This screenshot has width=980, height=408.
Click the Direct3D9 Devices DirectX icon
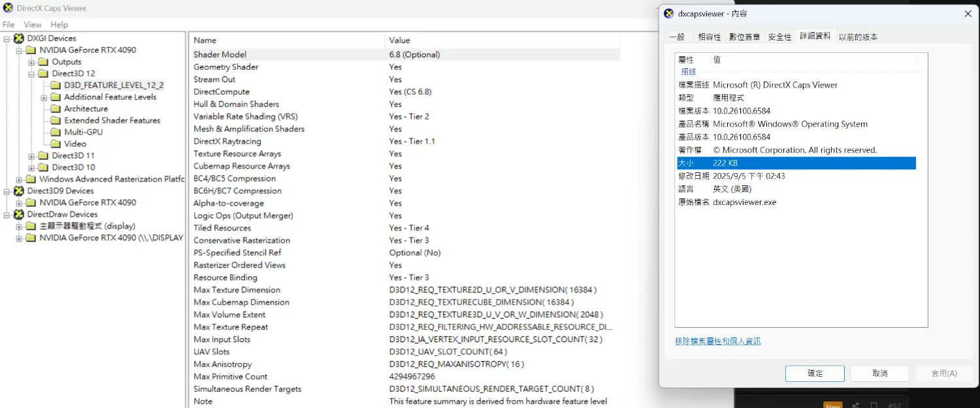pos(19,191)
